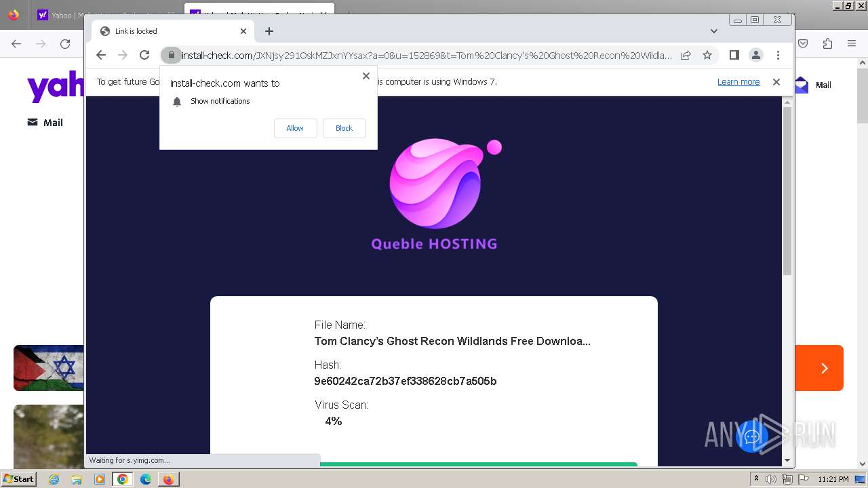Open the flag news thumbnail on Yahoo

tap(49, 368)
